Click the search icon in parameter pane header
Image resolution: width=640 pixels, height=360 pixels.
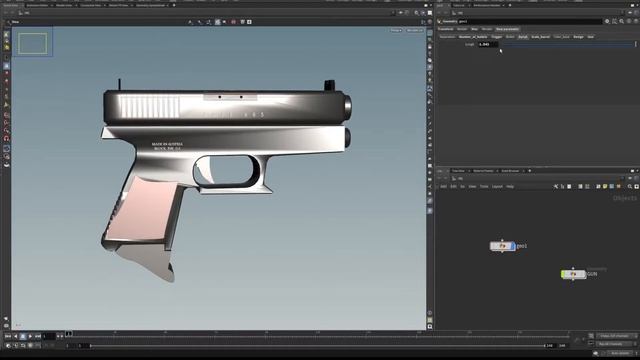point(622,21)
